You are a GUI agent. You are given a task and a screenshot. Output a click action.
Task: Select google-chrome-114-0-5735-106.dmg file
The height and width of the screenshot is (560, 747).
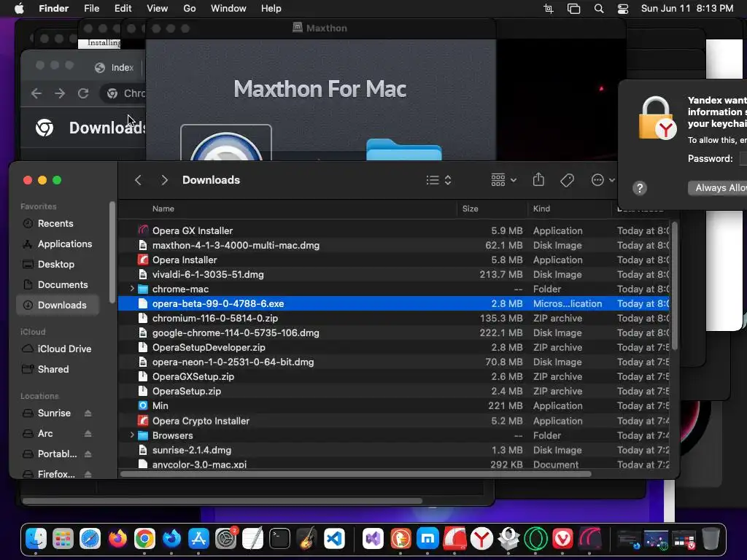(393, 332)
